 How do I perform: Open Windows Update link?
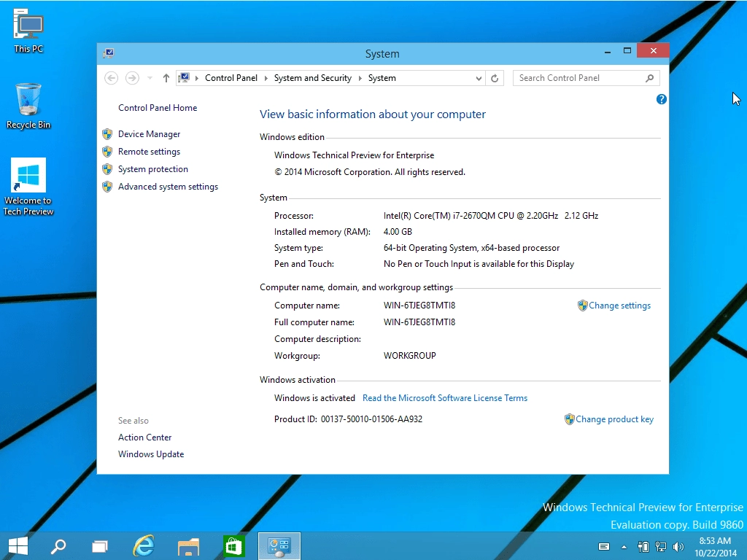pos(151,454)
